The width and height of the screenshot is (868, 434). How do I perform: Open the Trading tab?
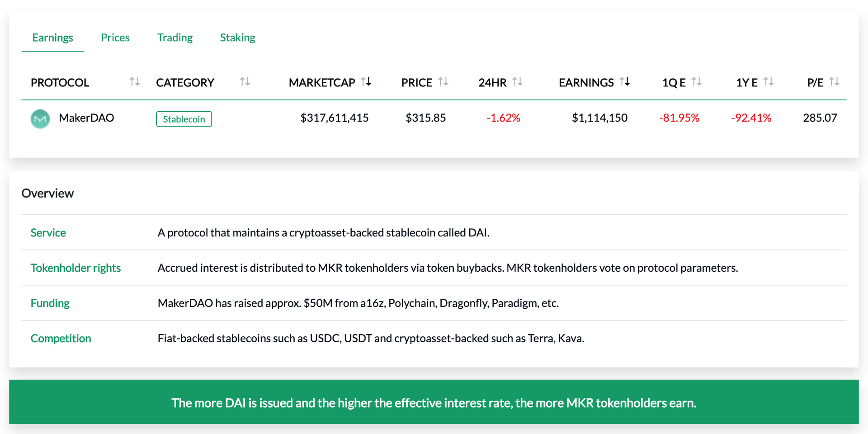[175, 38]
